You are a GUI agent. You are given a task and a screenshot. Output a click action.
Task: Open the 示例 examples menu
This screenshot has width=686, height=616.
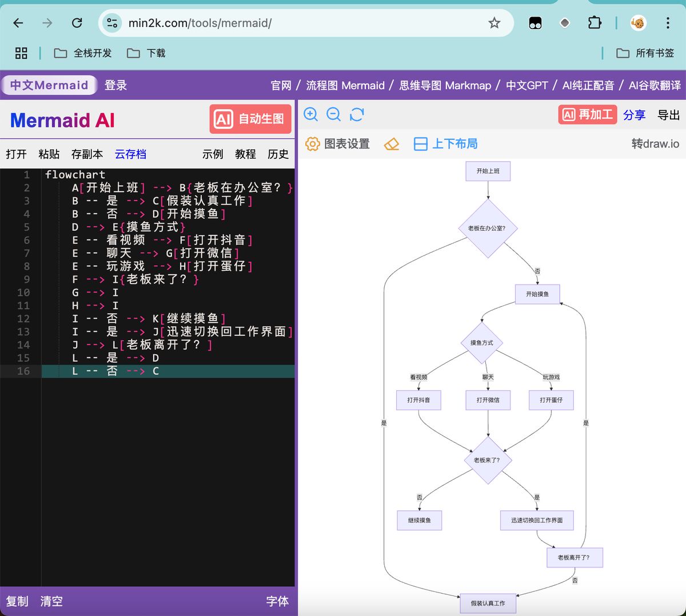click(x=212, y=154)
